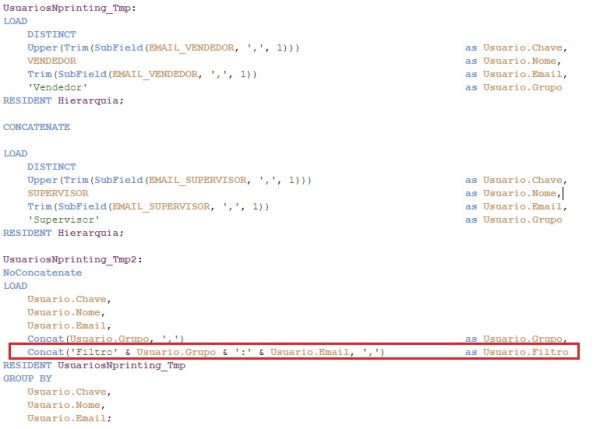Click the RESIDENT UsuariosNprinting_Tmp line

point(94,366)
